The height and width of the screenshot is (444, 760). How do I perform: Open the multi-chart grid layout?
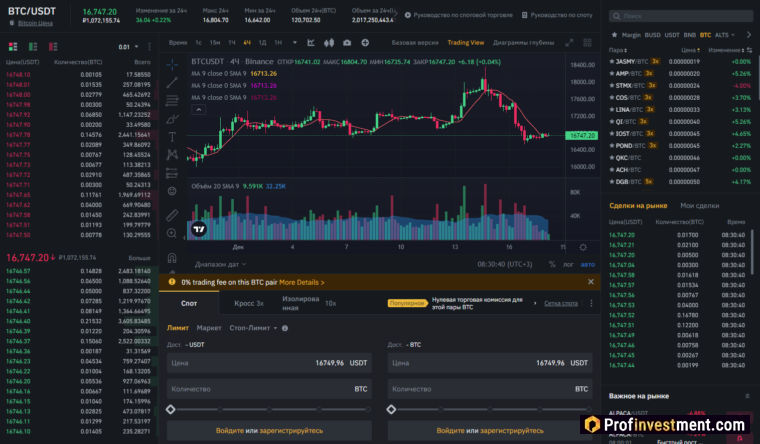[587, 43]
